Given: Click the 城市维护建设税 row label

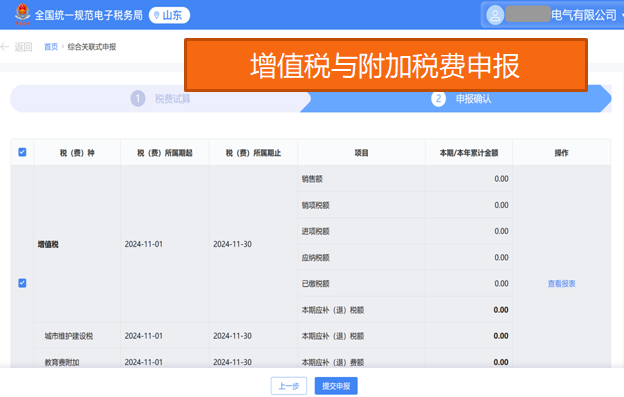Looking at the screenshot, I should (69, 336).
